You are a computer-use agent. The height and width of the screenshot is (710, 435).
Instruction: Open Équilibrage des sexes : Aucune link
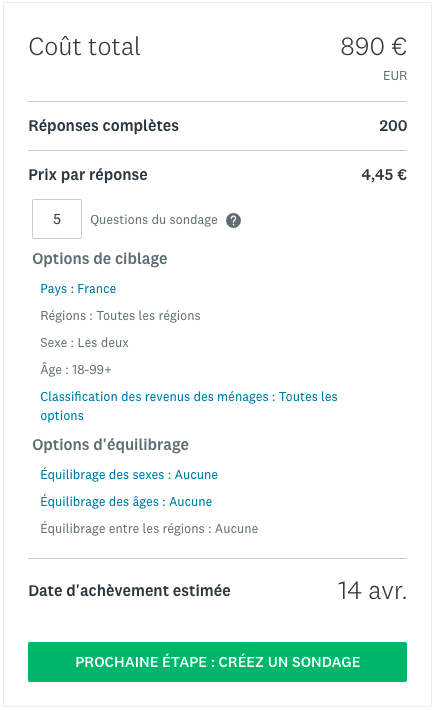[x=129, y=475]
